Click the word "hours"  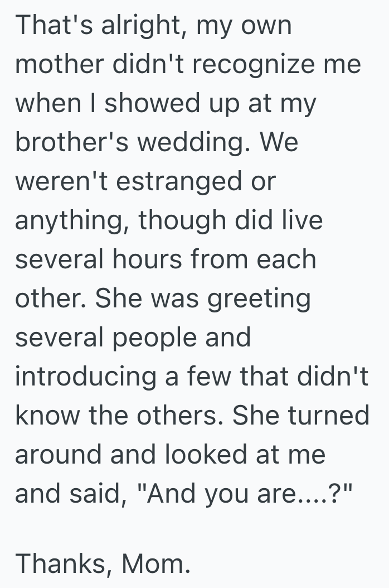145,260
